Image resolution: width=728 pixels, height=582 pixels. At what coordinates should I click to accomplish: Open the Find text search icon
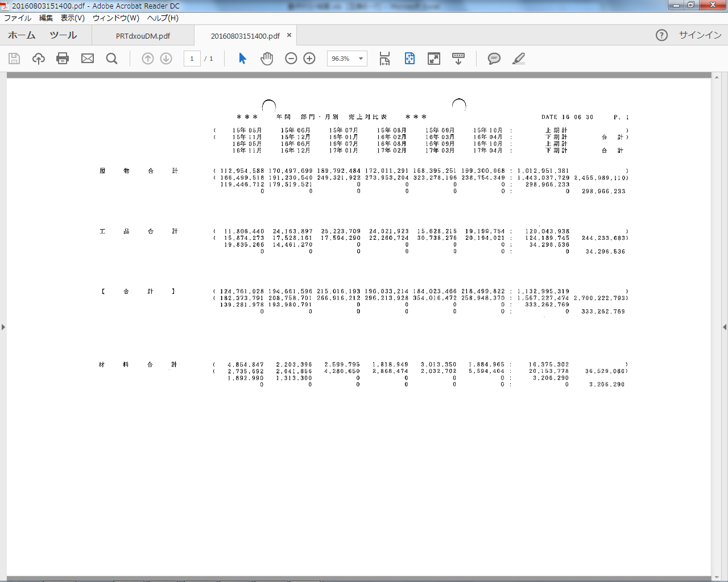pyautogui.click(x=112, y=59)
